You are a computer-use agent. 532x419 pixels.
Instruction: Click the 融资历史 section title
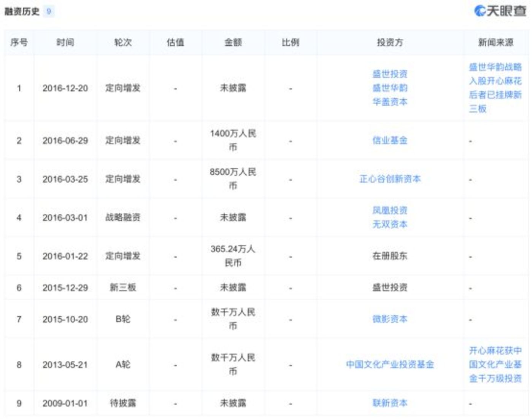(x=22, y=11)
